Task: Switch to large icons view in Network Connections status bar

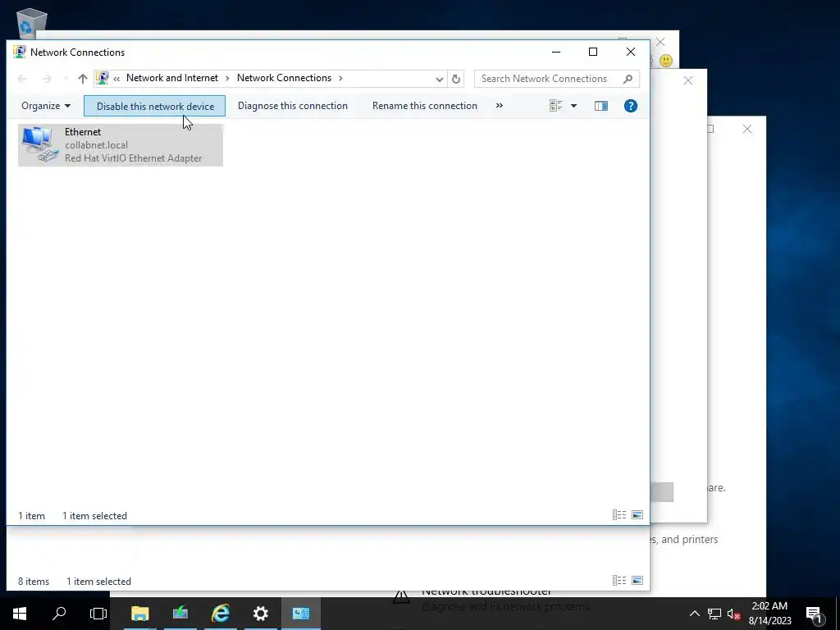Action: [x=637, y=515]
